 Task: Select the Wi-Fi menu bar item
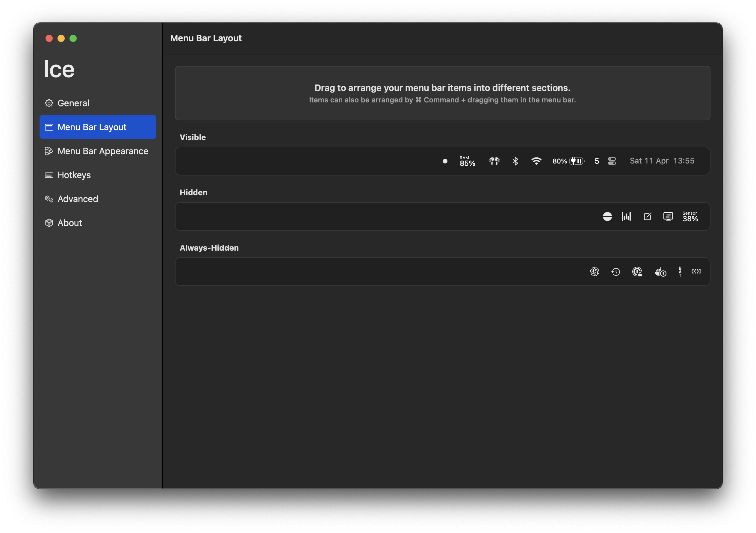point(536,161)
